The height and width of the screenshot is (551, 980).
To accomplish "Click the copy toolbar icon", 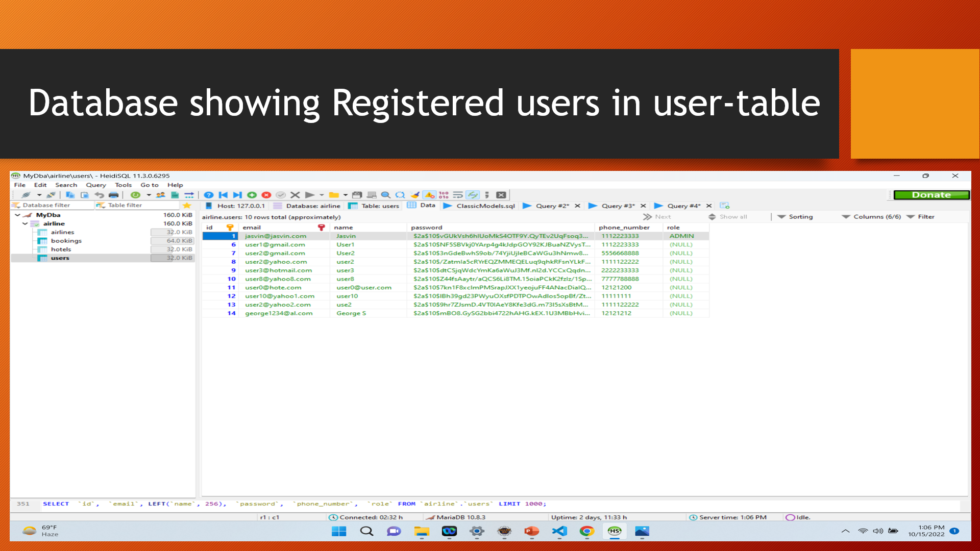I will [70, 195].
